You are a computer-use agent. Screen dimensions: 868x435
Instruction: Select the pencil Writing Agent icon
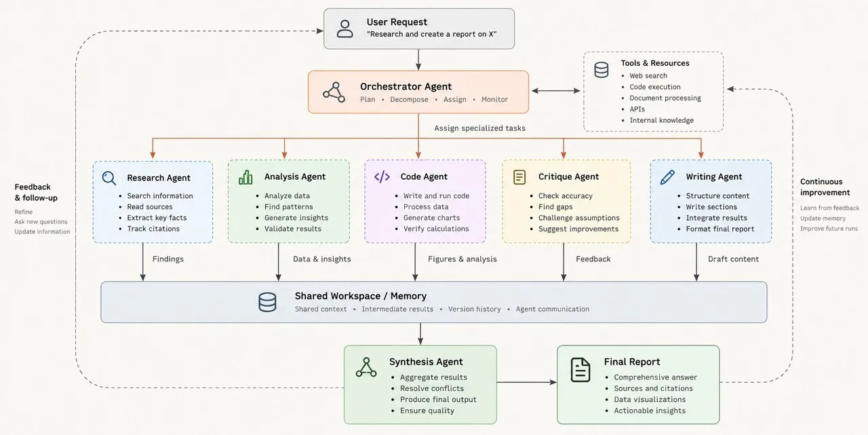pyautogui.click(x=667, y=176)
